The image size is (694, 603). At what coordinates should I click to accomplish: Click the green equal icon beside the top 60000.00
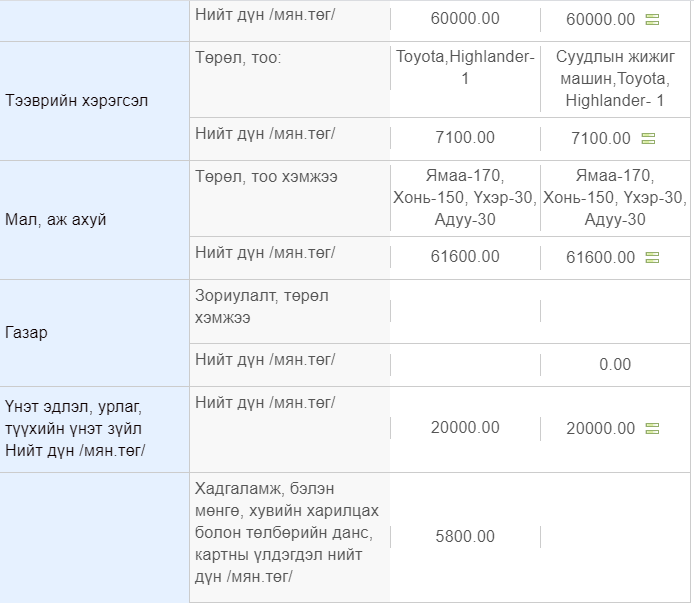click(x=652, y=19)
